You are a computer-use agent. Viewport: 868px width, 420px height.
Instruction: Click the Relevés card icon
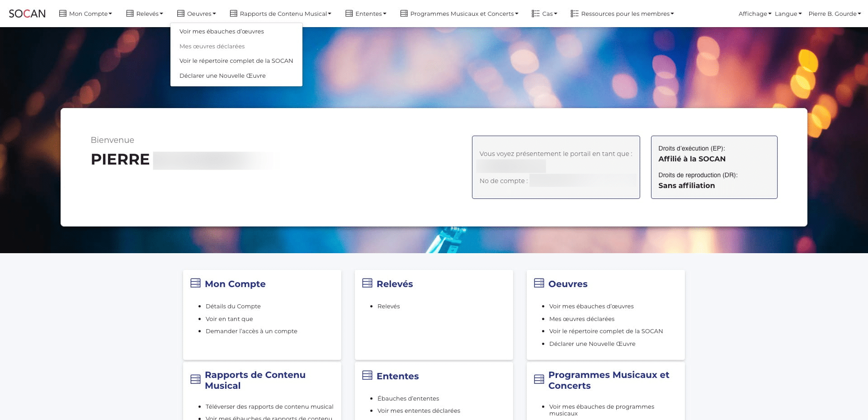pos(367,283)
